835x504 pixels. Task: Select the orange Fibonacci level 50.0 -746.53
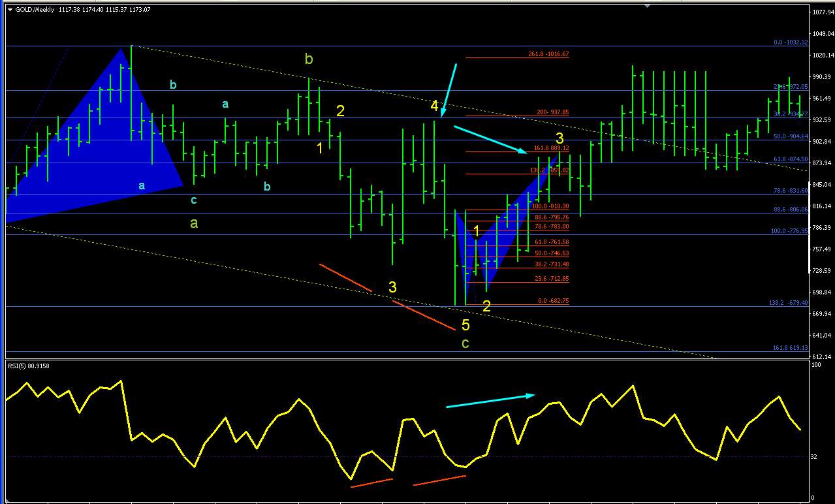point(552,253)
